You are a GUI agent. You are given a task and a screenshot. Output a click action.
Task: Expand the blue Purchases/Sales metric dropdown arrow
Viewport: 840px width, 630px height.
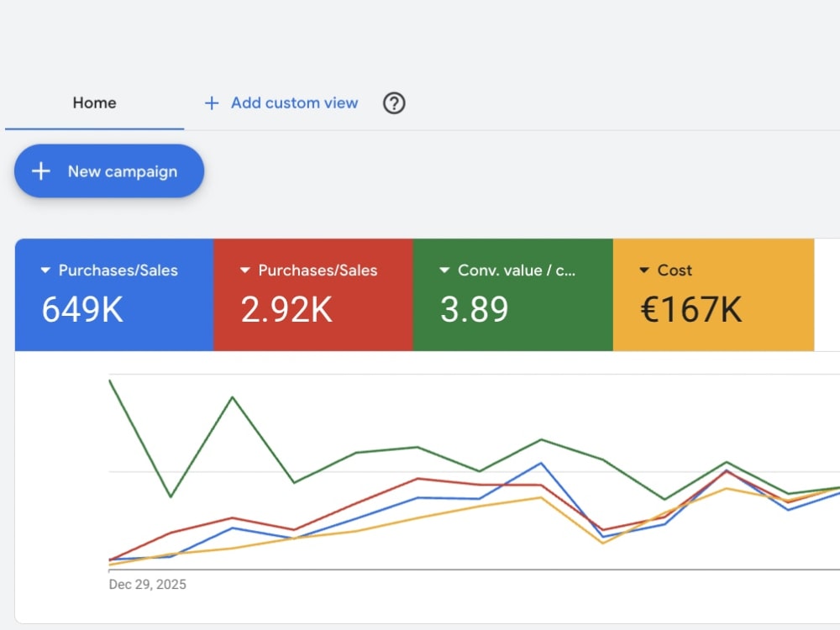[45, 270]
